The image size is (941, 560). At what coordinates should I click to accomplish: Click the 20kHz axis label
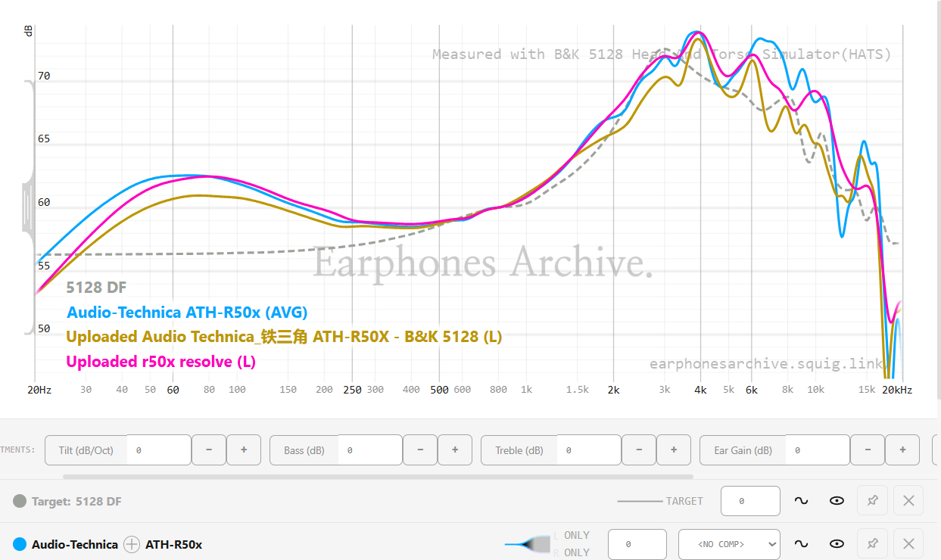(x=896, y=390)
